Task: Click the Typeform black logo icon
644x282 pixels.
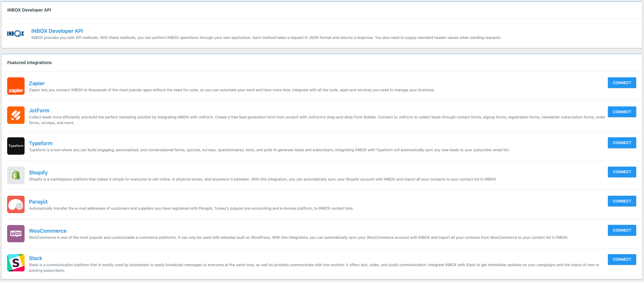Action: [x=16, y=146]
